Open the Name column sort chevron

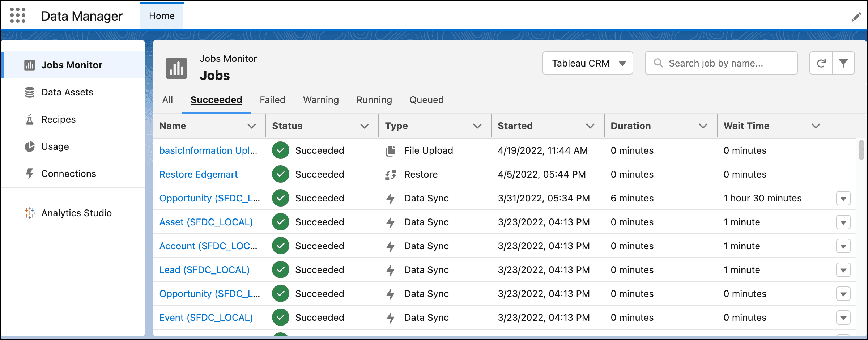252,126
